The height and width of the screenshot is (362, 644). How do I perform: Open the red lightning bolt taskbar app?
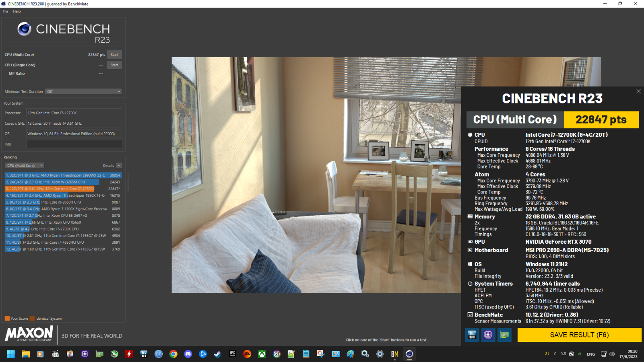click(x=129, y=354)
